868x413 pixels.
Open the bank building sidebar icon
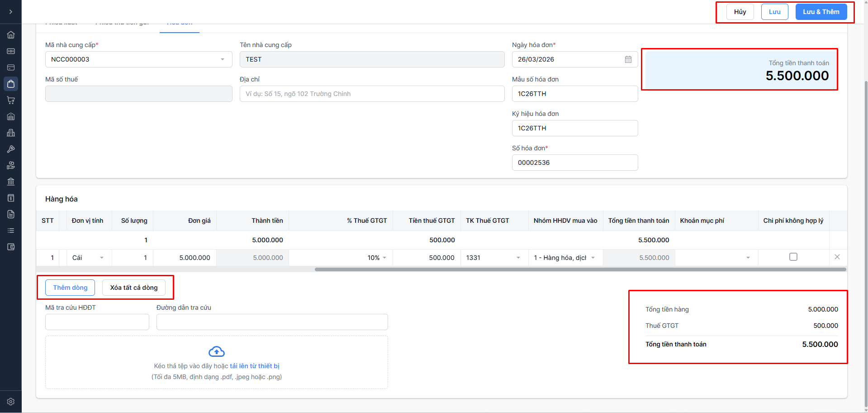[x=11, y=182]
